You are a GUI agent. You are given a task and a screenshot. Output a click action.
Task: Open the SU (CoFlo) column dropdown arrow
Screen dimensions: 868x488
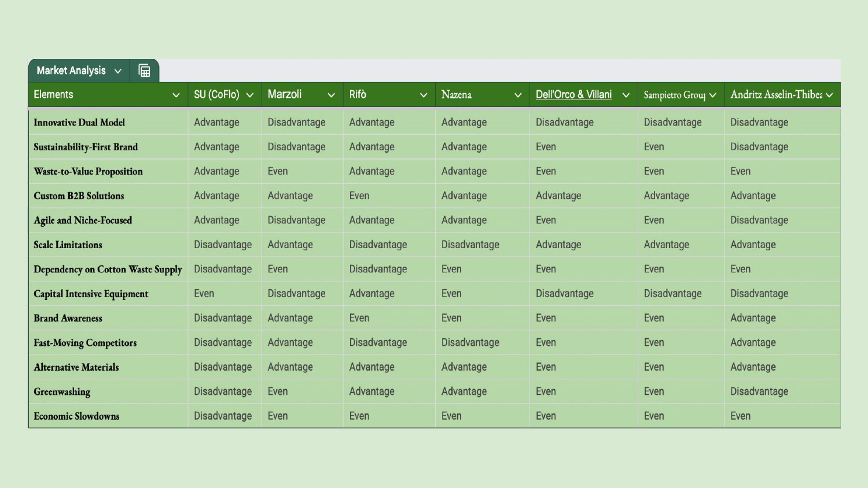(250, 95)
